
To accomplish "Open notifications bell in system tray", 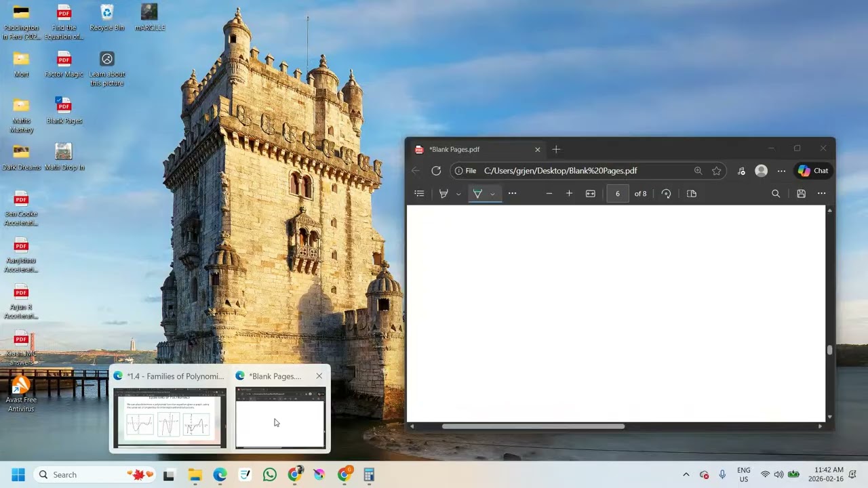I will (x=853, y=474).
